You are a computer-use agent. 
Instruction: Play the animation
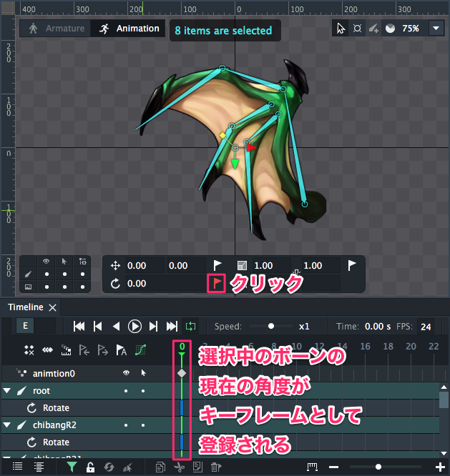pos(134,327)
